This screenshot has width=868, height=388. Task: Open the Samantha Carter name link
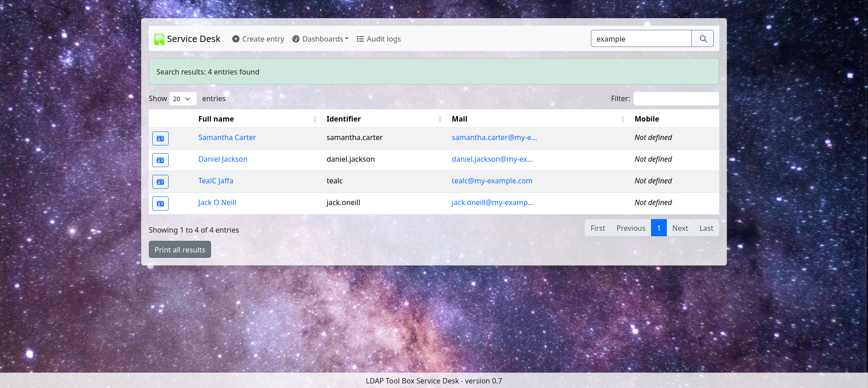[x=227, y=138]
